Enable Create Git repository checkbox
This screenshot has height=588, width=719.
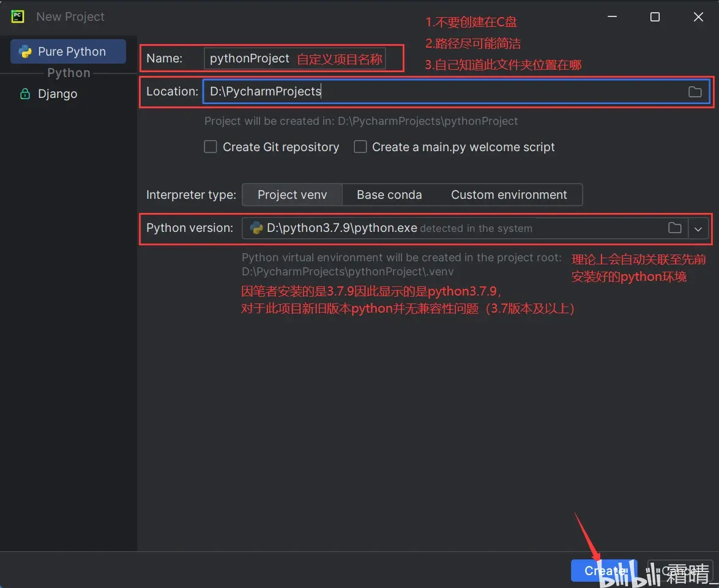pos(210,147)
